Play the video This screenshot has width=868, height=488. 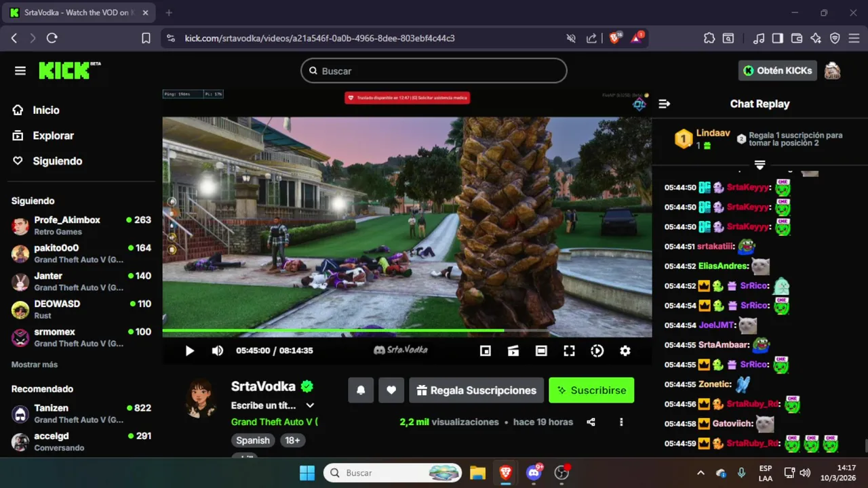click(x=190, y=350)
